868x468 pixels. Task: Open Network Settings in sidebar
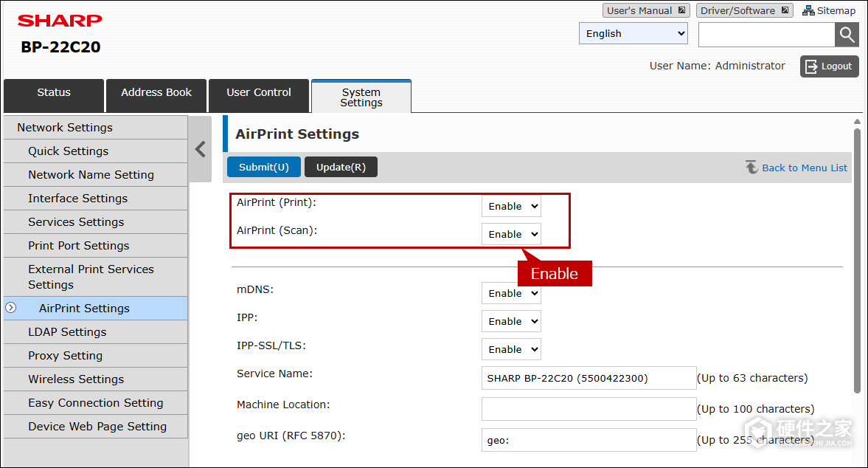point(95,128)
